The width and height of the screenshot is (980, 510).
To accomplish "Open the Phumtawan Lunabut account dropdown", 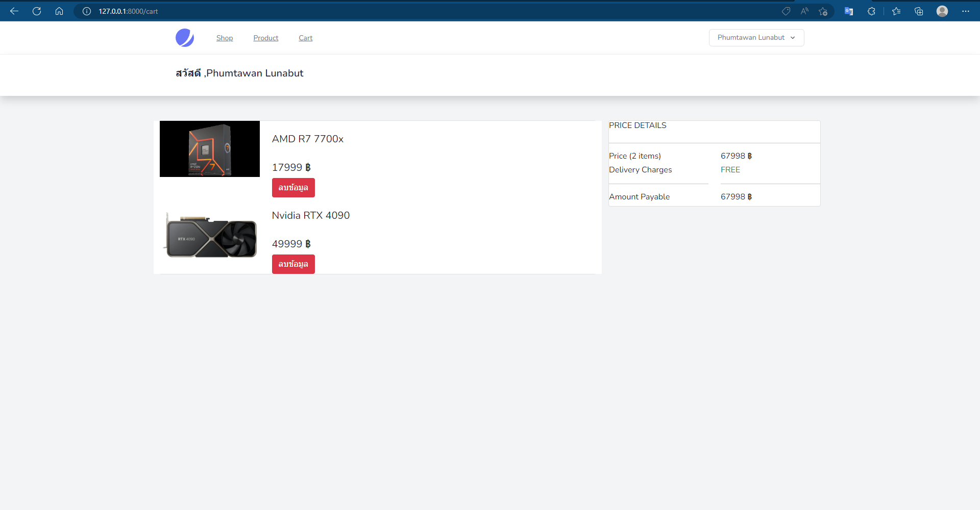I will point(756,37).
